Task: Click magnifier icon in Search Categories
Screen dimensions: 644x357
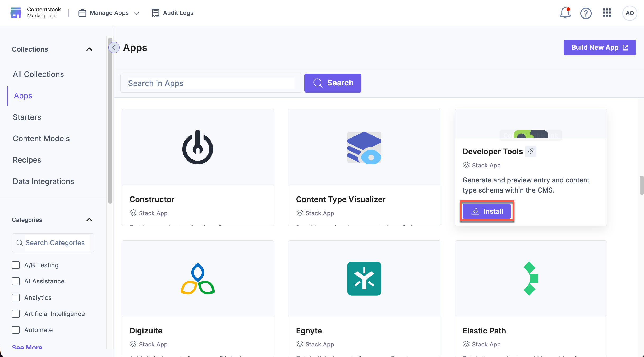Action: point(20,243)
